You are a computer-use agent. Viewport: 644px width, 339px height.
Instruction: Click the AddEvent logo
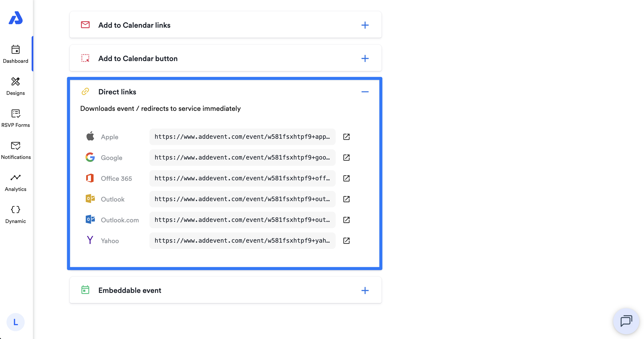coord(16,18)
